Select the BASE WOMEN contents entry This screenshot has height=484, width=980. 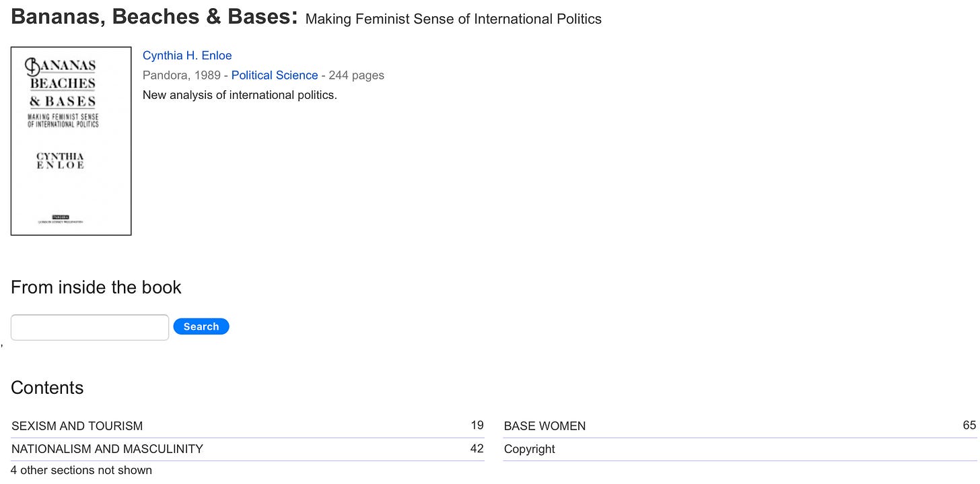click(x=545, y=426)
